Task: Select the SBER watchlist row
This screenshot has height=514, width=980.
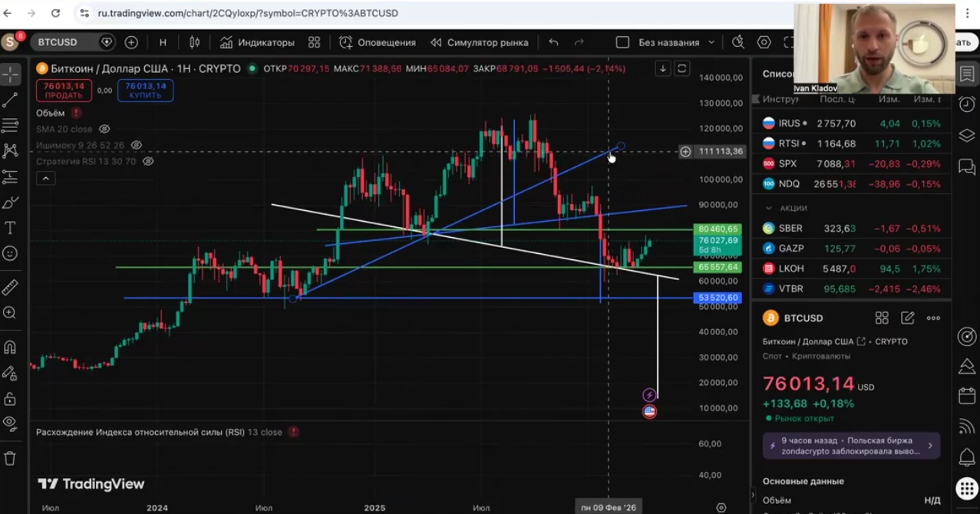Action: [x=852, y=228]
